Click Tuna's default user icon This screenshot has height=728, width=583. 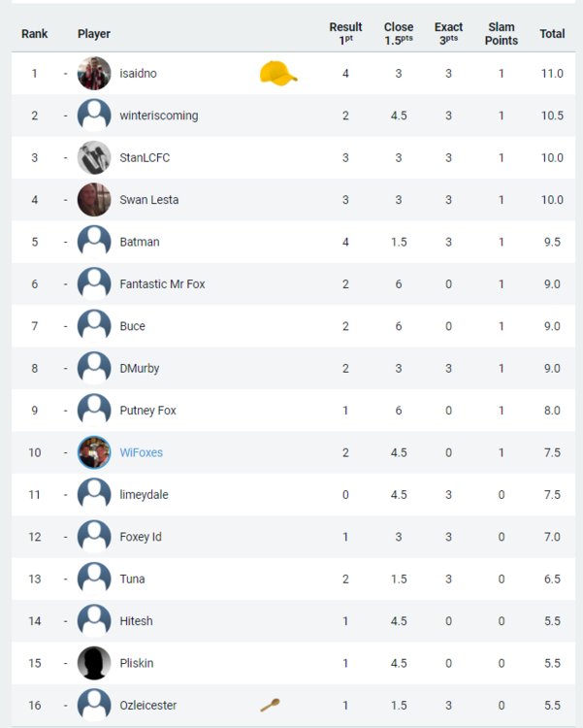tap(94, 579)
